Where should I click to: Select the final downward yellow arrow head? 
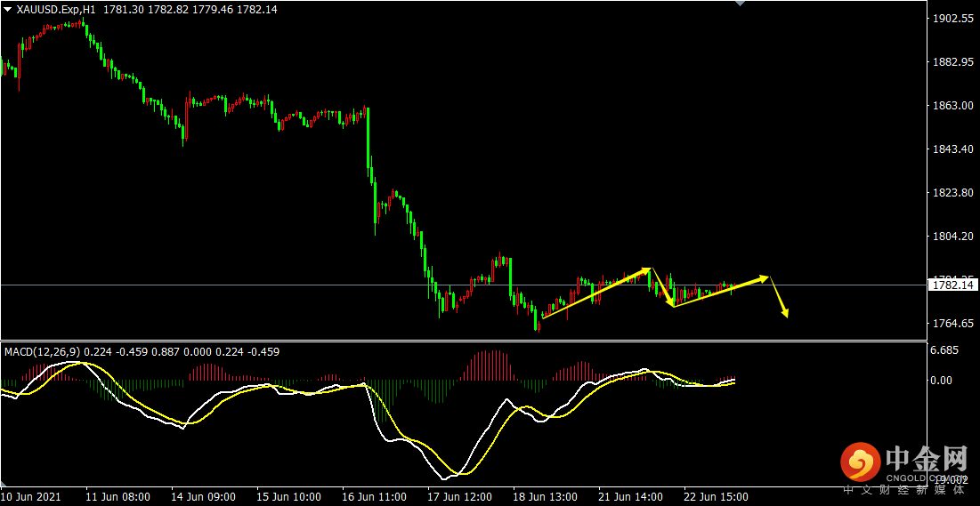pyautogui.click(x=784, y=312)
